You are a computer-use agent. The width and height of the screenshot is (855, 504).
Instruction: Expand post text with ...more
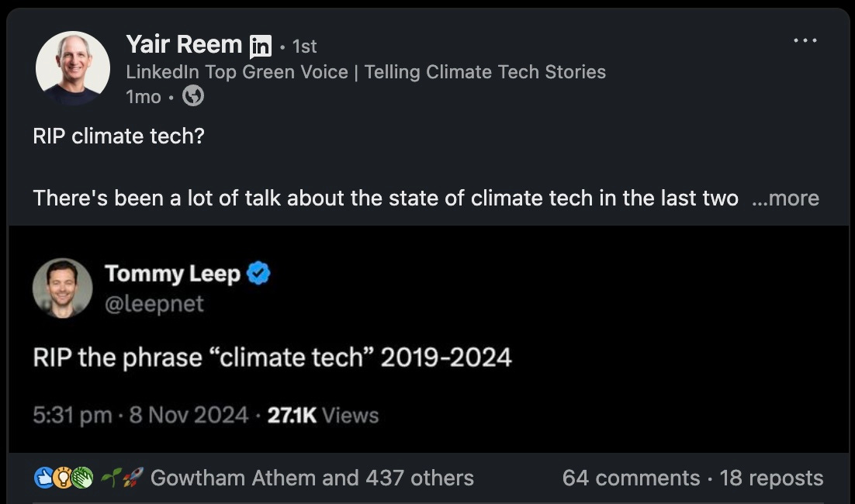tap(785, 198)
